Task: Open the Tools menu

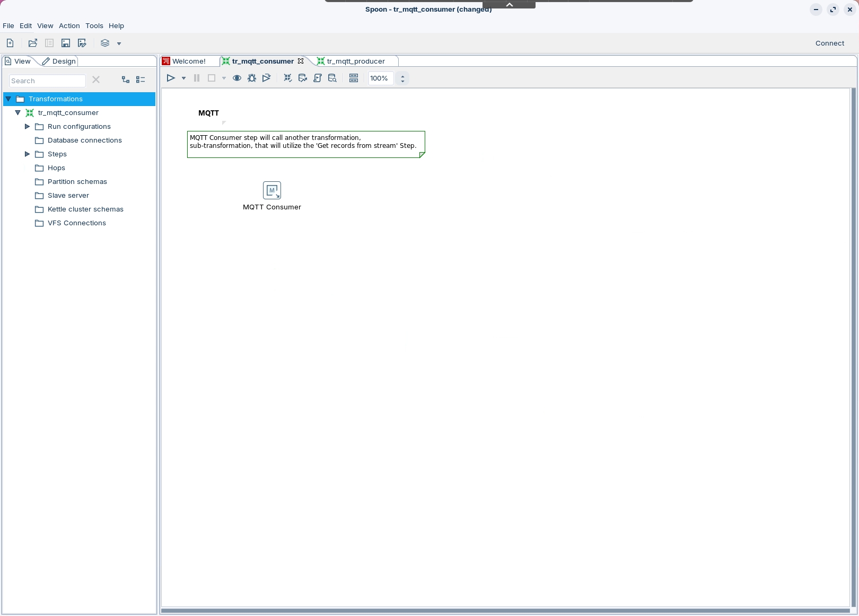Action: [94, 26]
